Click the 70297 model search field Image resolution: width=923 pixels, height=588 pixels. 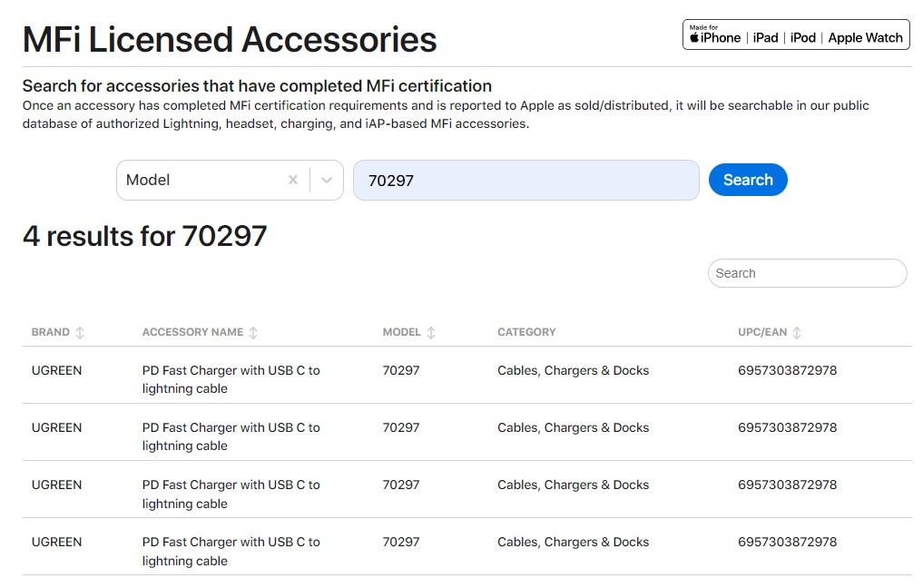coord(525,180)
